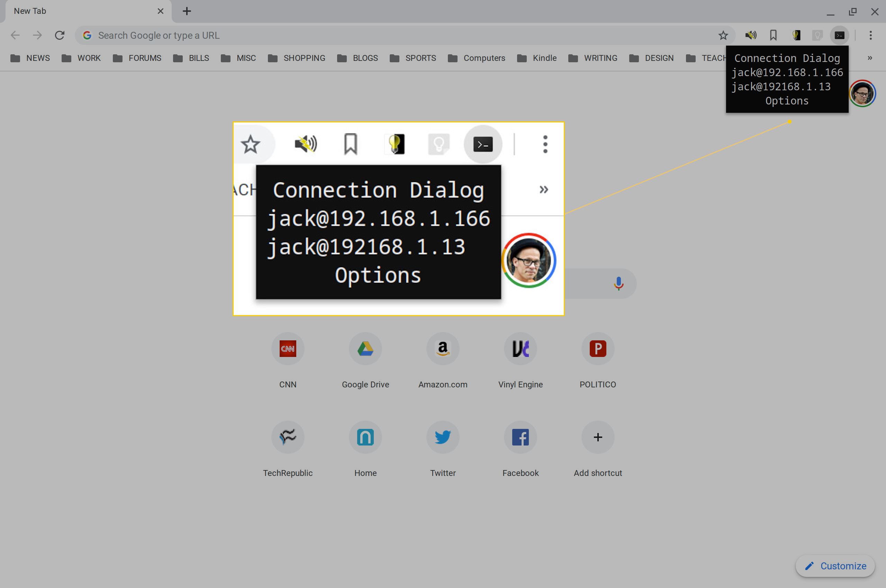Click the Google microphone search button
The height and width of the screenshot is (588, 886).
point(617,284)
